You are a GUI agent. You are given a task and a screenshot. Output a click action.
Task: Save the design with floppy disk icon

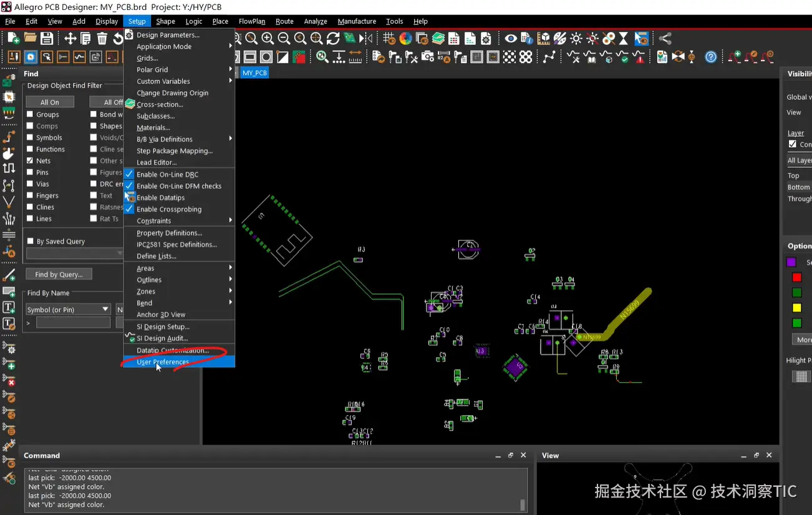pos(47,39)
